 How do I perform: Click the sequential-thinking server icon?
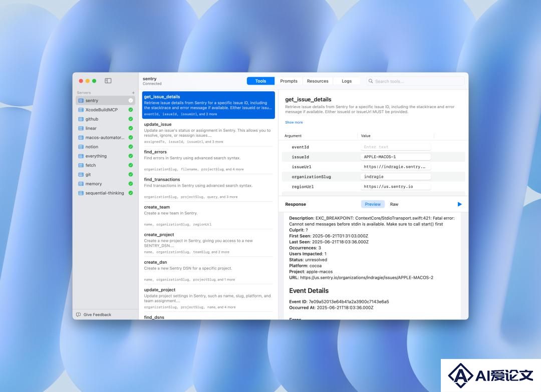(81, 193)
